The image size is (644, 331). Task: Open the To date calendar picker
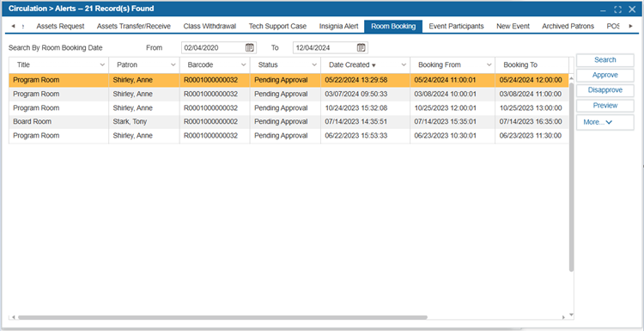361,47
